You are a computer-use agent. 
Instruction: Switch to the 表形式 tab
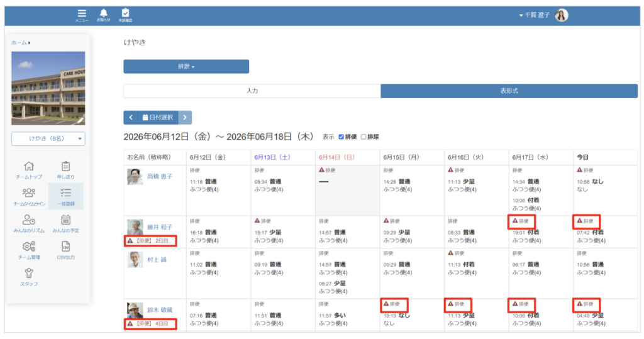(x=509, y=91)
